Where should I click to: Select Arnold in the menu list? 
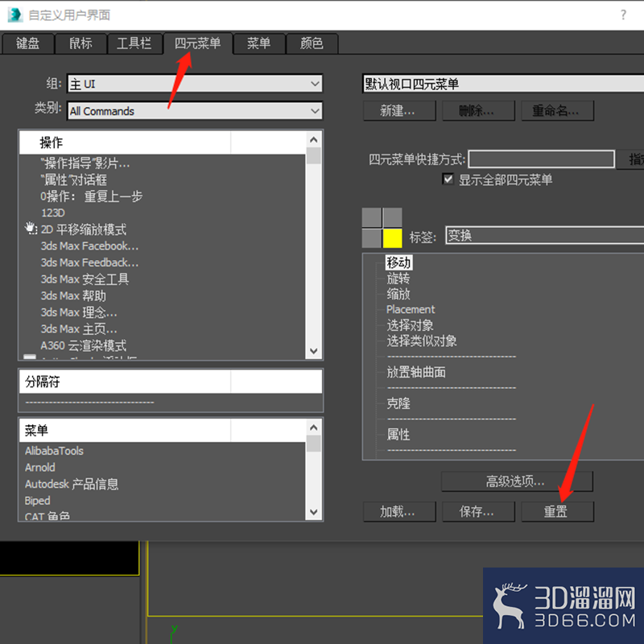[x=39, y=468]
